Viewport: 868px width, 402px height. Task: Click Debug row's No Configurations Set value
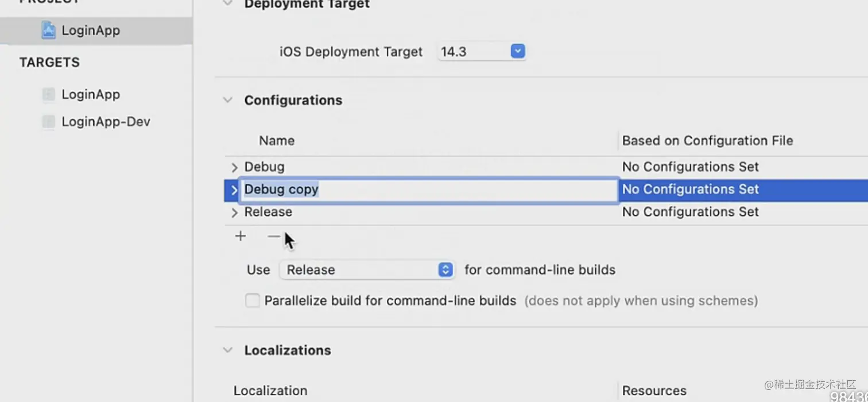tap(690, 167)
